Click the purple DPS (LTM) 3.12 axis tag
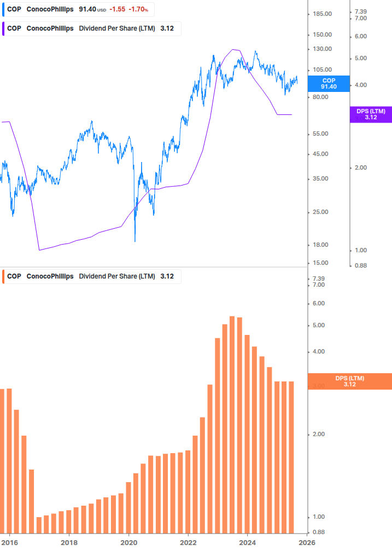This screenshot has height=550, width=392. tap(371, 114)
